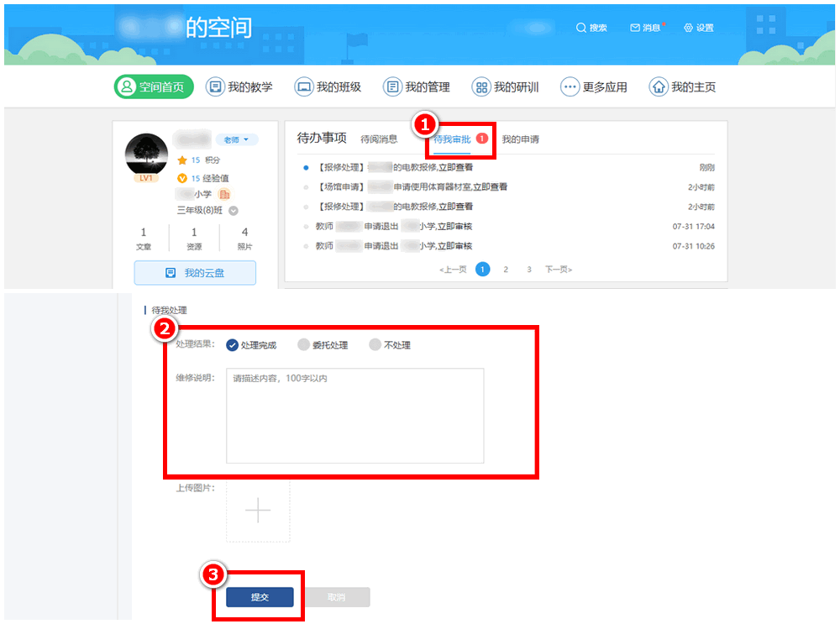The height and width of the screenshot is (624, 840).
Task: Open 我的管理 navigation icon
Action: (392, 87)
